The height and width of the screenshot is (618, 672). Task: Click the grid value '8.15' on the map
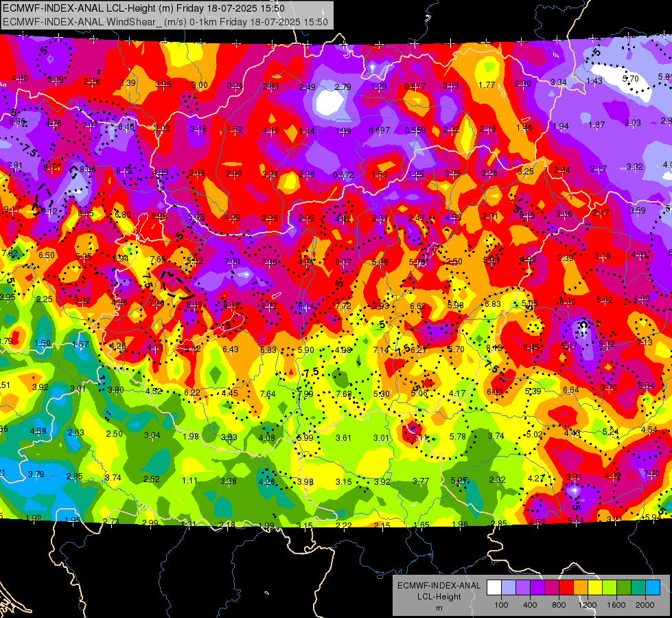pyautogui.click(x=494, y=348)
